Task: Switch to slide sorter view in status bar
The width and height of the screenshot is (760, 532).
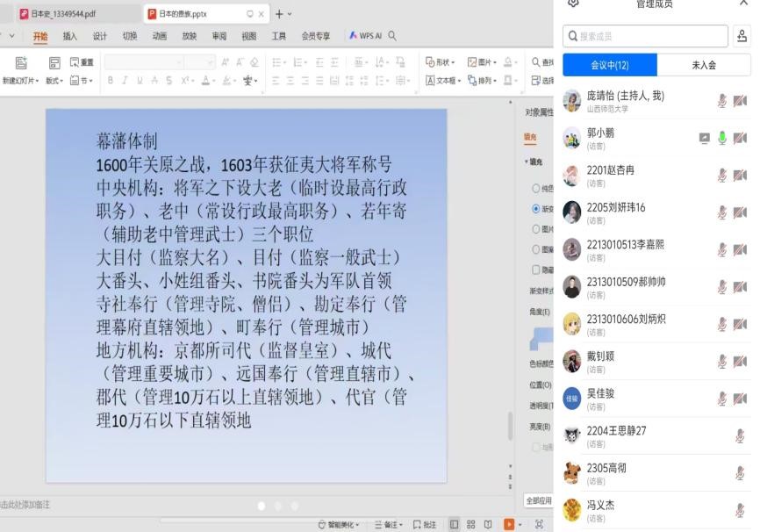Action: pos(471,524)
